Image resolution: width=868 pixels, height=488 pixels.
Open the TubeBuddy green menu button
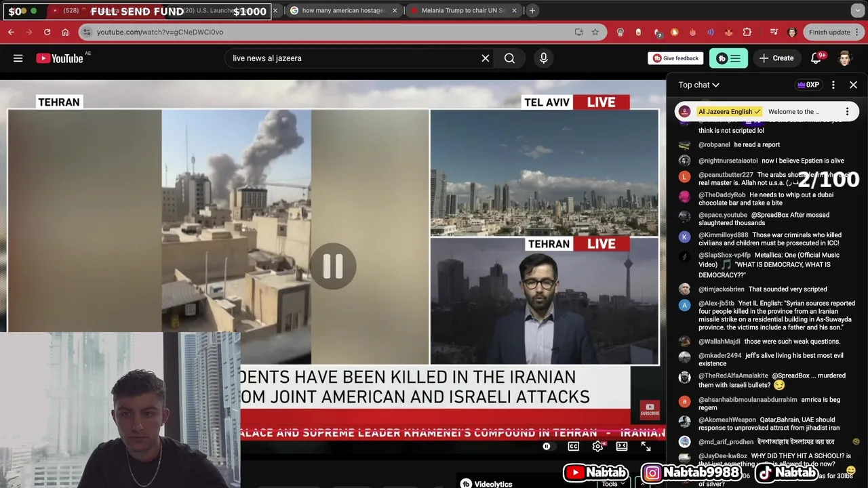[x=728, y=58]
